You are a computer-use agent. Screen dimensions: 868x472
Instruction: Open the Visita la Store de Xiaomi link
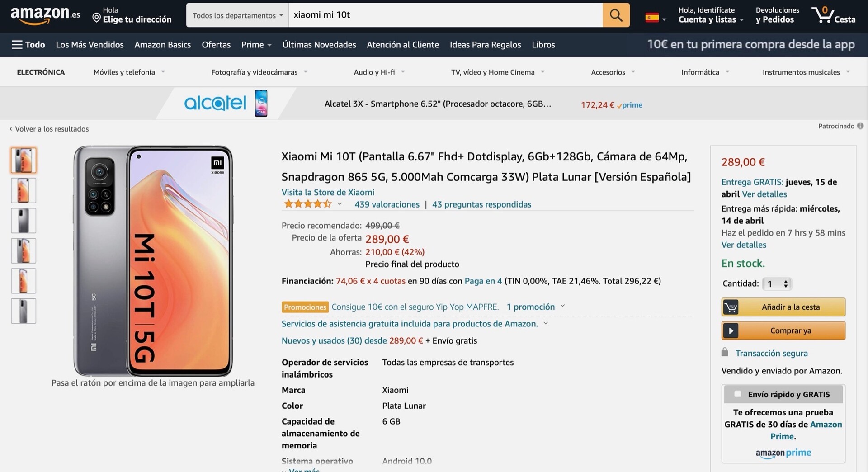point(328,192)
